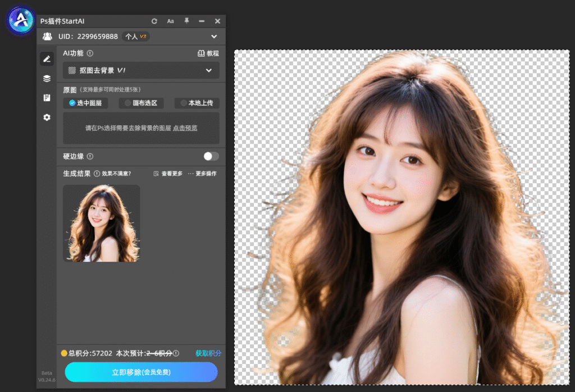The image size is (575, 392).
Task: Expand the 抠图去背景 function dropdown
Action: click(x=141, y=70)
